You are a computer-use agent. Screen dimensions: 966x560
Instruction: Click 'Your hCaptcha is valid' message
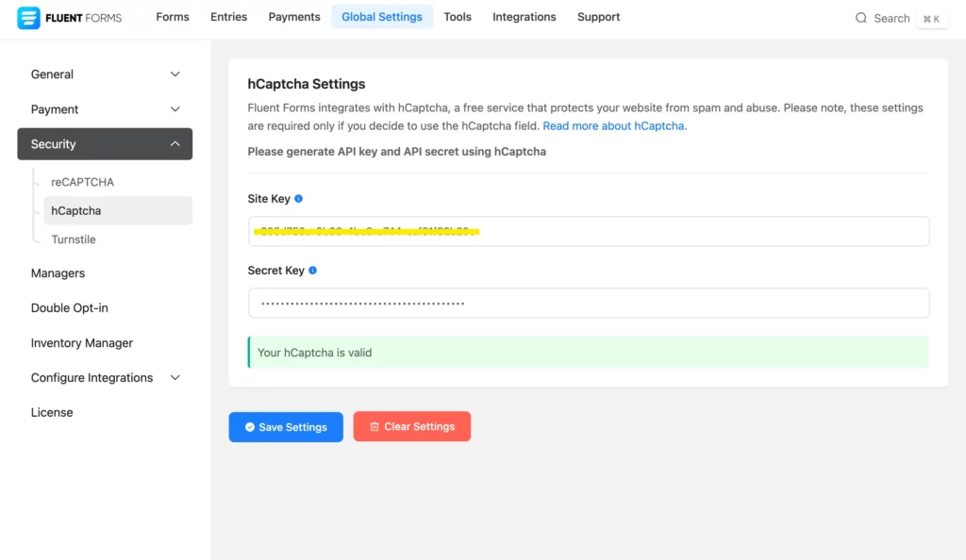coord(589,353)
